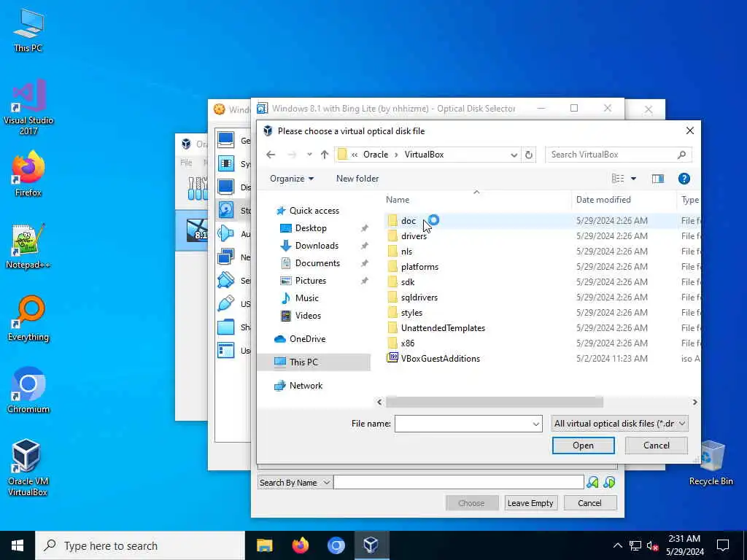
Task: Open the Organize menu
Action: pos(292,179)
